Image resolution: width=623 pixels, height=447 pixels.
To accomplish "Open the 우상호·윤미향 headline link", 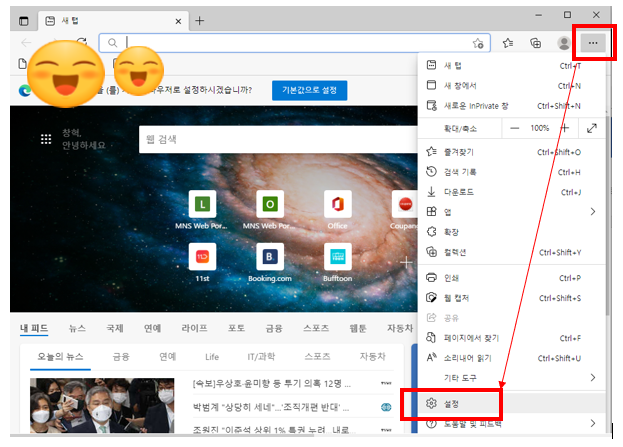I will point(271,383).
